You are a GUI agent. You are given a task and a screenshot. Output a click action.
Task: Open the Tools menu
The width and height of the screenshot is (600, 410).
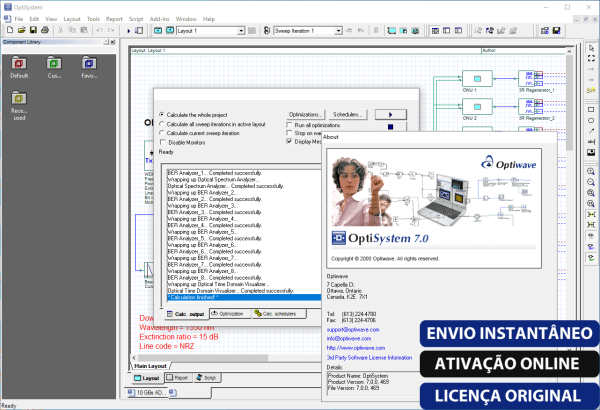(x=93, y=19)
